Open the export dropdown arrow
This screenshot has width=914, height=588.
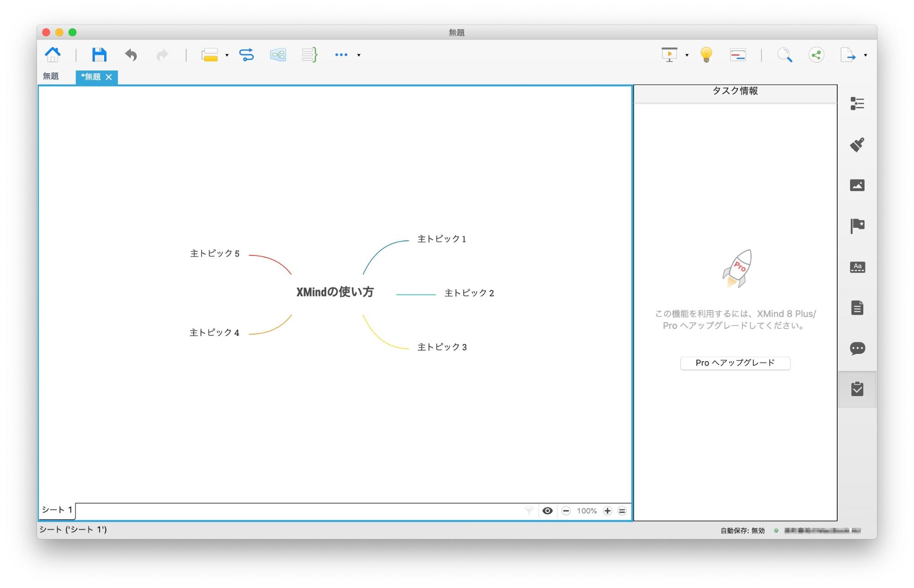pyautogui.click(x=866, y=55)
